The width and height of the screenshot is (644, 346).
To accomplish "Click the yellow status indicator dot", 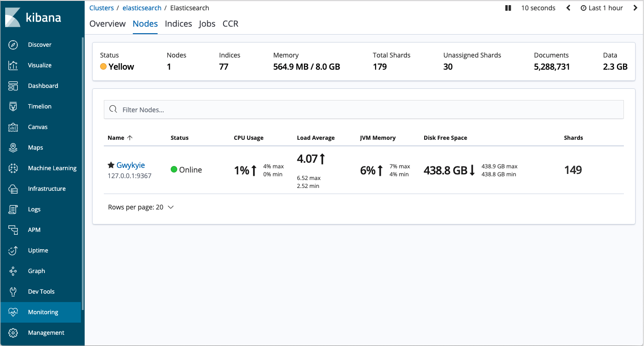I will point(103,67).
